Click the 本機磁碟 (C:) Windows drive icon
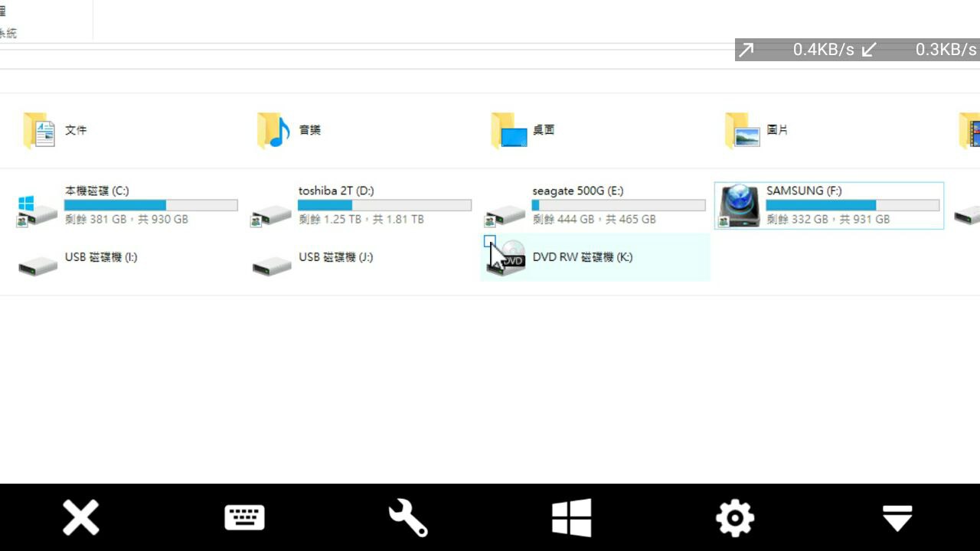Image resolution: width=980 pixels, height=551 pixels. click(x=37, y=211)
